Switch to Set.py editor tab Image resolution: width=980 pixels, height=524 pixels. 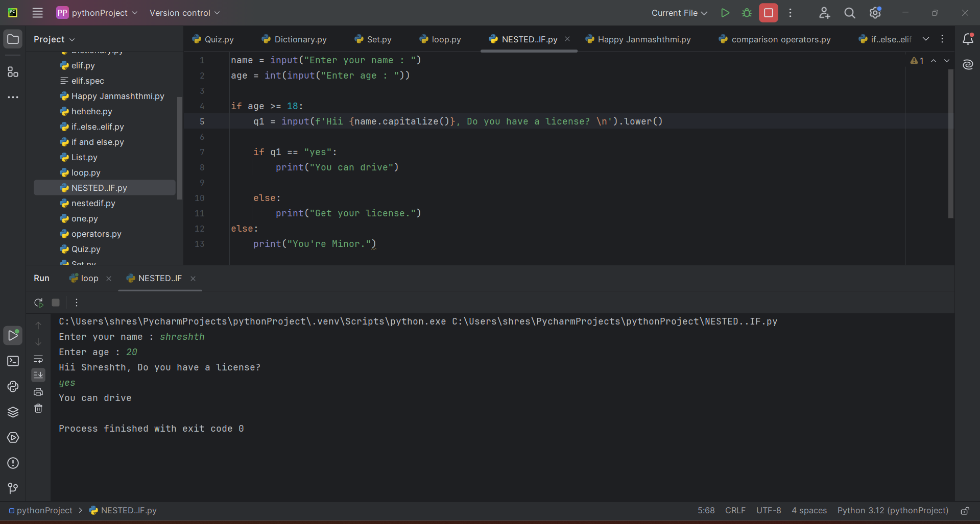(x=373, y=39)
